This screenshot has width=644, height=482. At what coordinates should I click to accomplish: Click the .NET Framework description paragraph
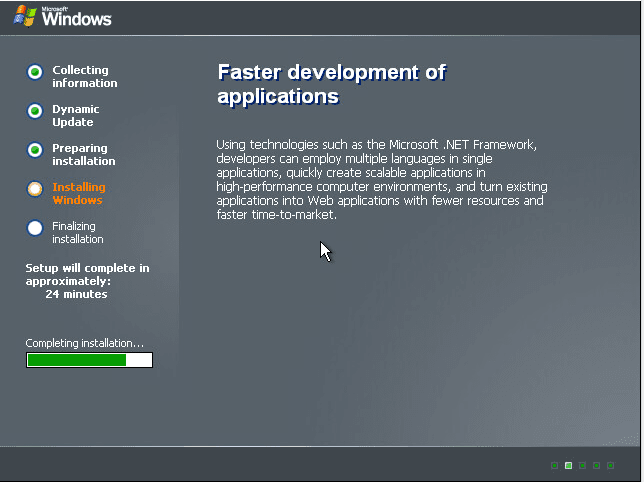point(382,179)
